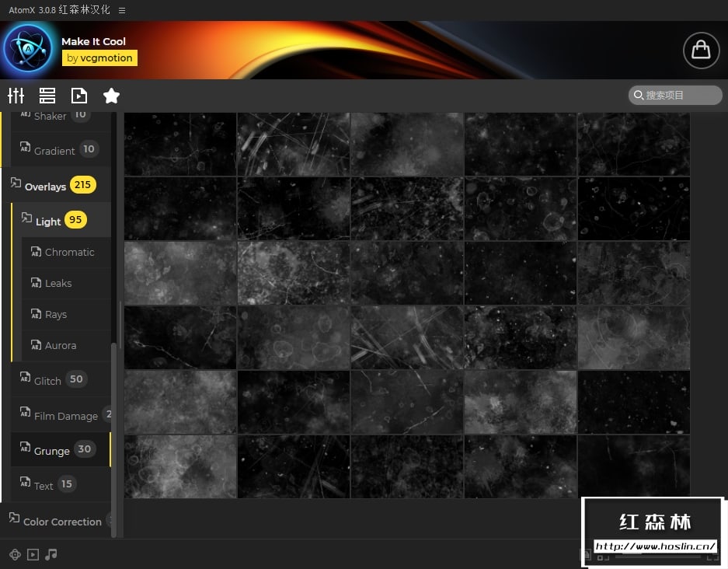Click the magnifier icon in search box
Image resolution: width=728 pixels, height=569 pixels.
[x=639, y=95]
